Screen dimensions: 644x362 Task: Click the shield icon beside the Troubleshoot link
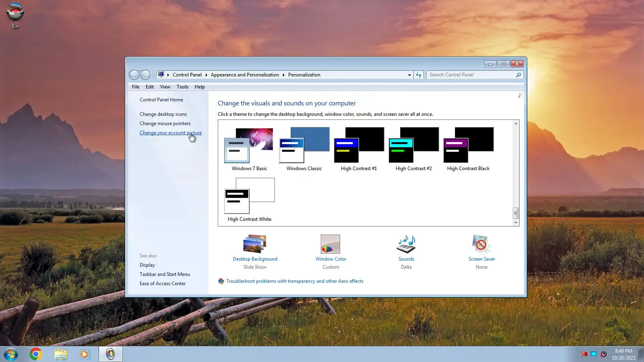click(x=221, y=281)
